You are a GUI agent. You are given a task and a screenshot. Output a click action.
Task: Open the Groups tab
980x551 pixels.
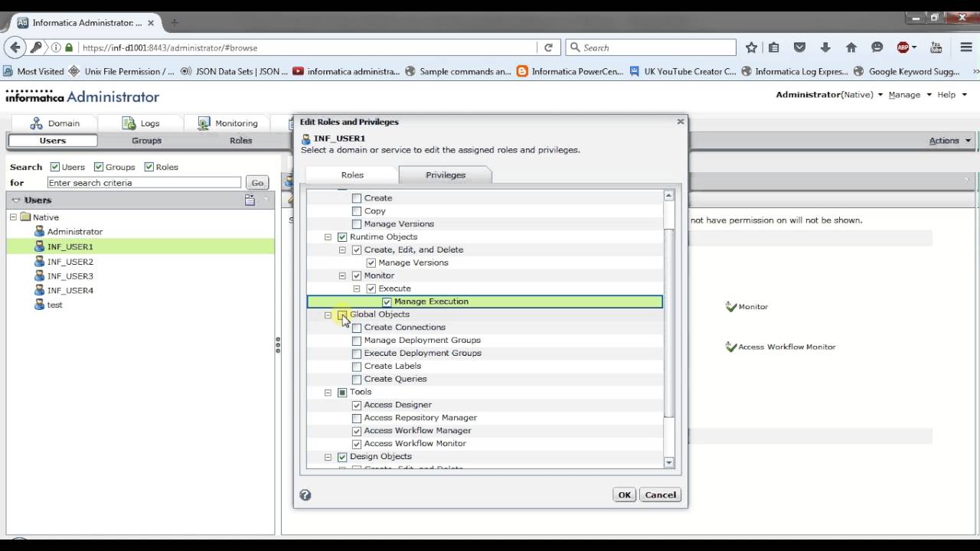pyautogui.click(x=146, y=141)
